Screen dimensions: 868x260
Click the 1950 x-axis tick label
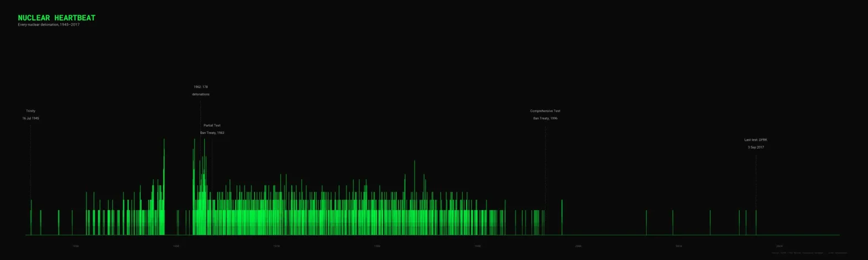(75, 246)
